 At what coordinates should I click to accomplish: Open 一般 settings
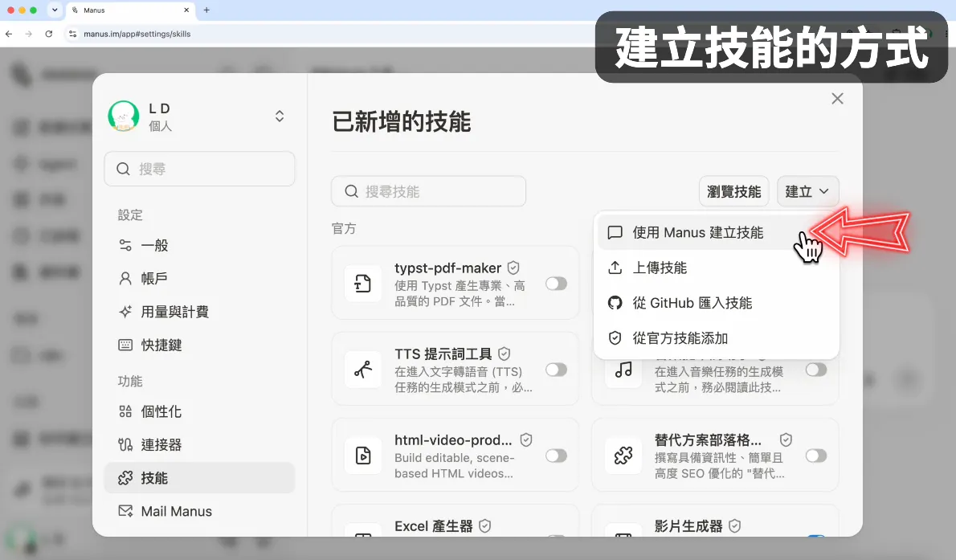[199, 245]
